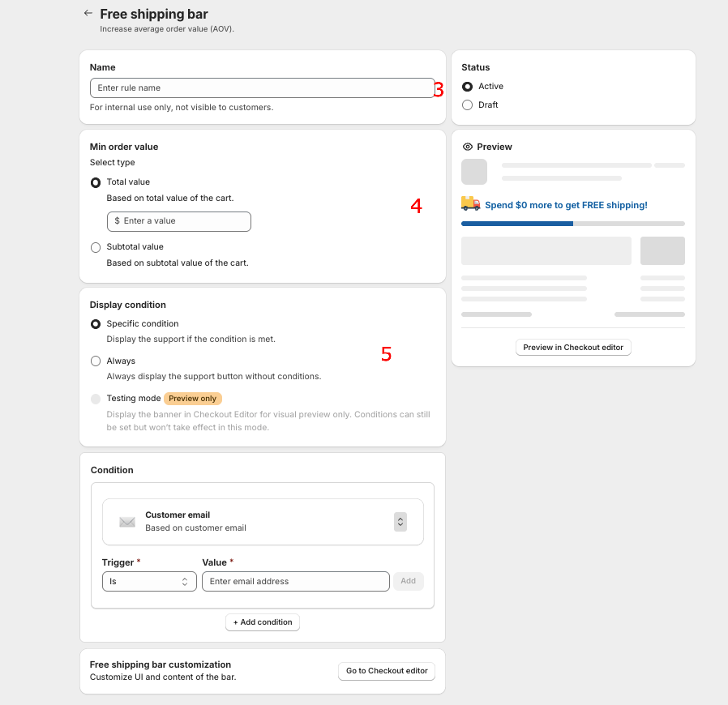Viewport: 728px width, 705px height.
Task: Focus the Enter rule name field
Action: tap(263, 88)
